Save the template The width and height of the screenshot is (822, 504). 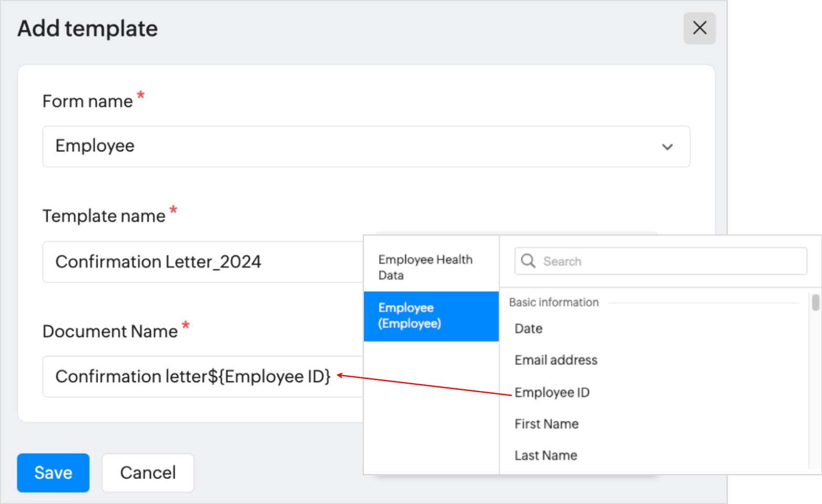[x=53, y=473]
